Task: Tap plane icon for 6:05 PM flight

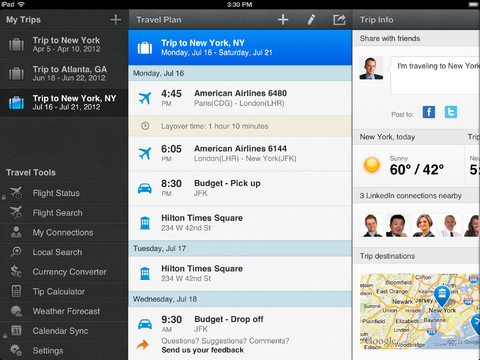Action: tap(145, 154)
